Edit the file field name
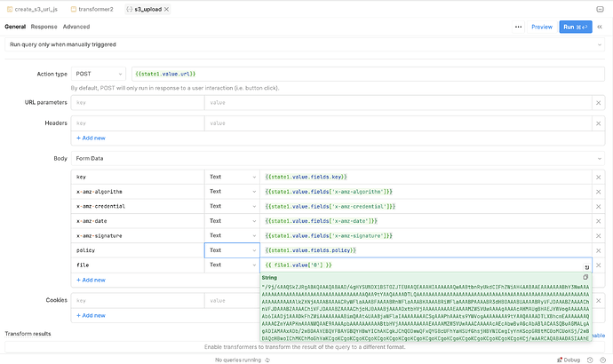613x364 pixels. (x=138, y=265)
